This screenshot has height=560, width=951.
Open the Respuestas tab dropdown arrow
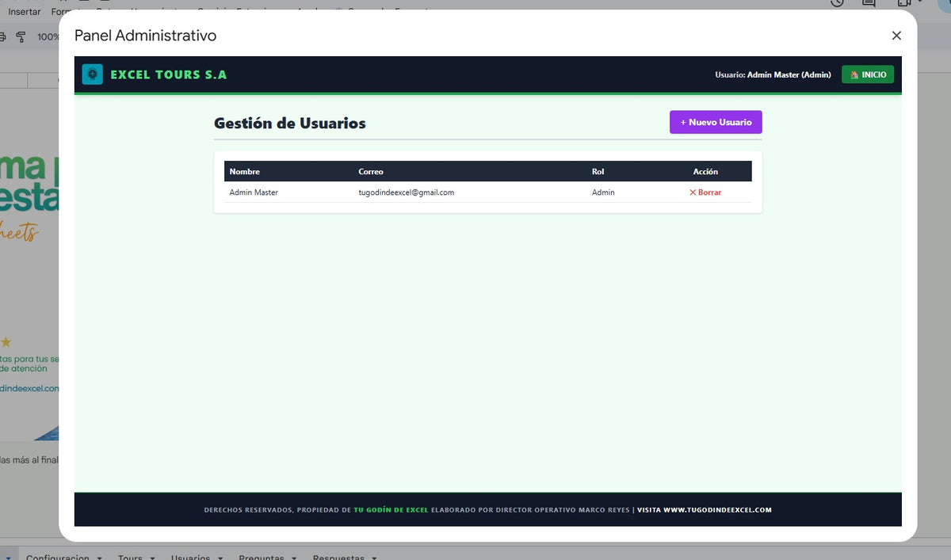coord(374,558)
